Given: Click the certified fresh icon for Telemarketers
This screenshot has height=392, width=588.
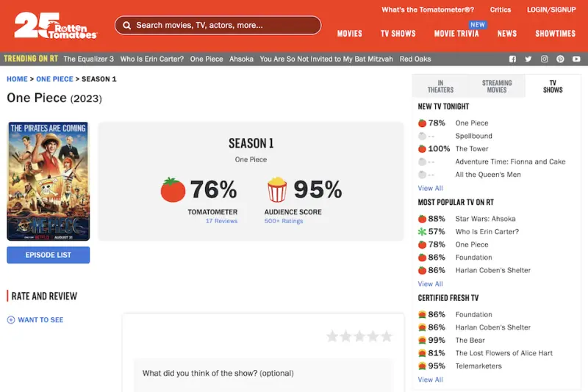Looking at the screenshot, I should pyautogui.click(x=422, y=366).
